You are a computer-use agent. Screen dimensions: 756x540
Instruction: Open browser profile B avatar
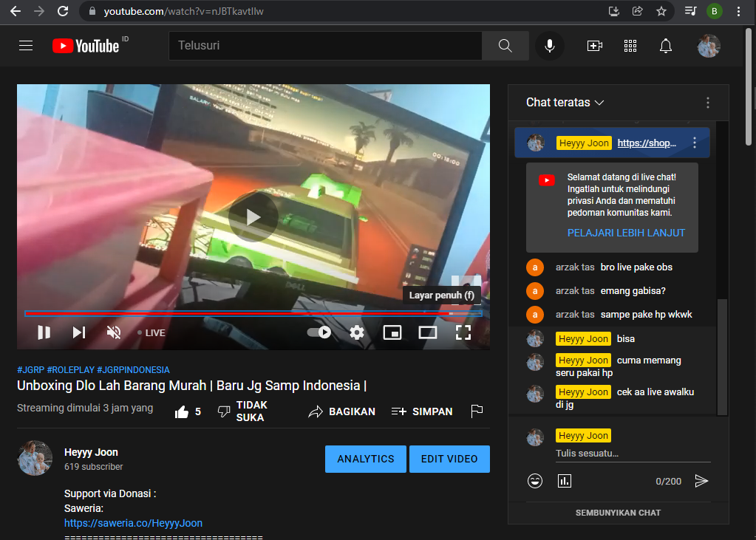[714, 11]
